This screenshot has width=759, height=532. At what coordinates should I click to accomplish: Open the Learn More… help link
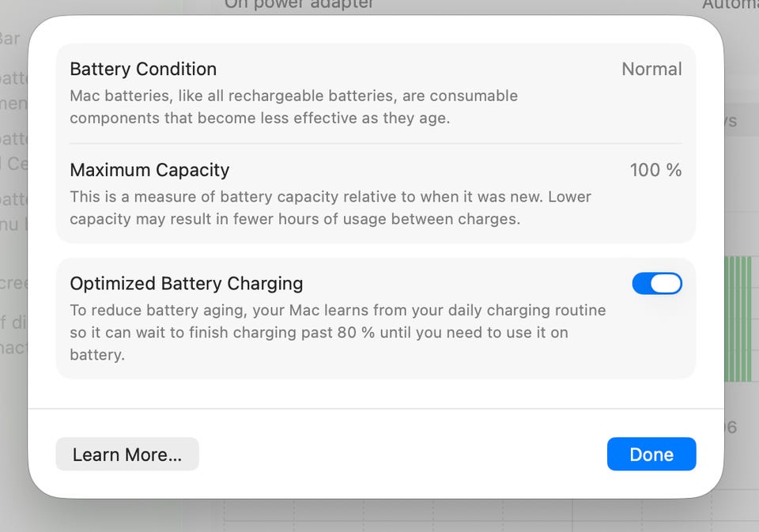[127, 455]
